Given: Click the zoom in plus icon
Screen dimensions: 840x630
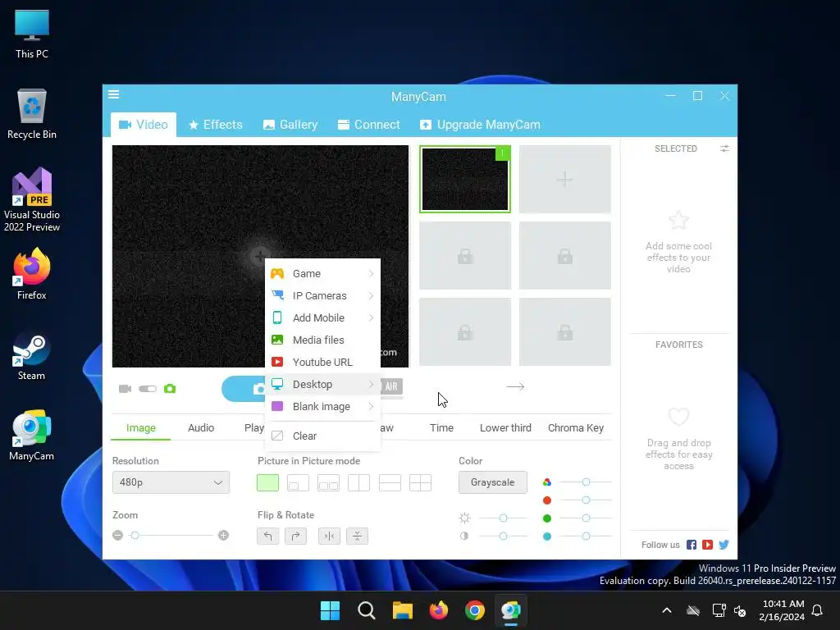Looking at the screenshot, I should (224, 535).
